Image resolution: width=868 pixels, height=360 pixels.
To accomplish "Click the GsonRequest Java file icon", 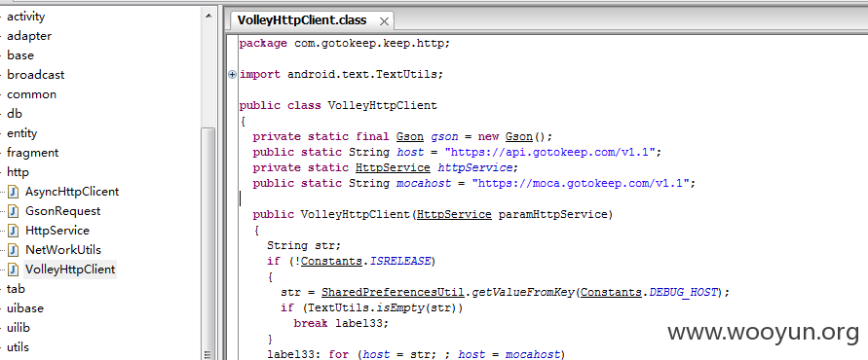I will point(14,211).
